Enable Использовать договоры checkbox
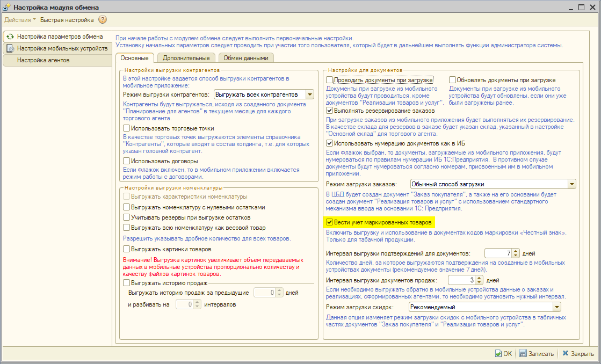 [127, 161]
